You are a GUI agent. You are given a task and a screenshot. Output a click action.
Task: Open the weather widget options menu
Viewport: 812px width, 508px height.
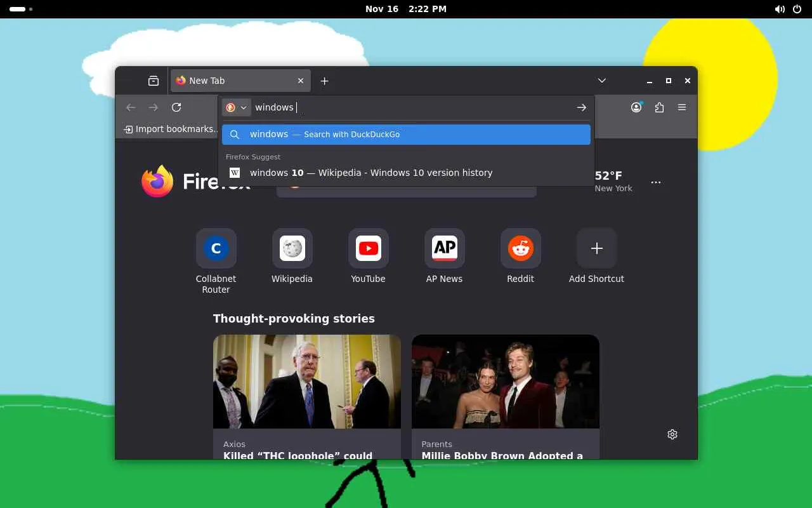point(656,182)
